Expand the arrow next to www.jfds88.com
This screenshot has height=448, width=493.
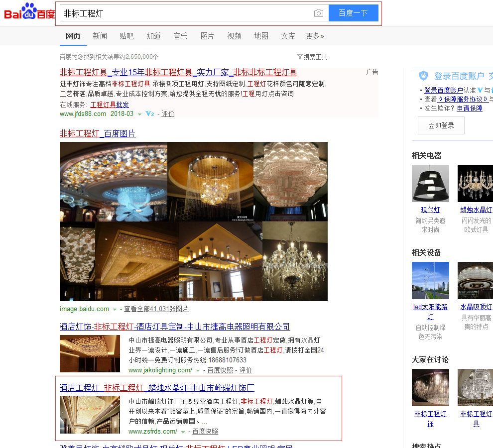pos(139,114)
